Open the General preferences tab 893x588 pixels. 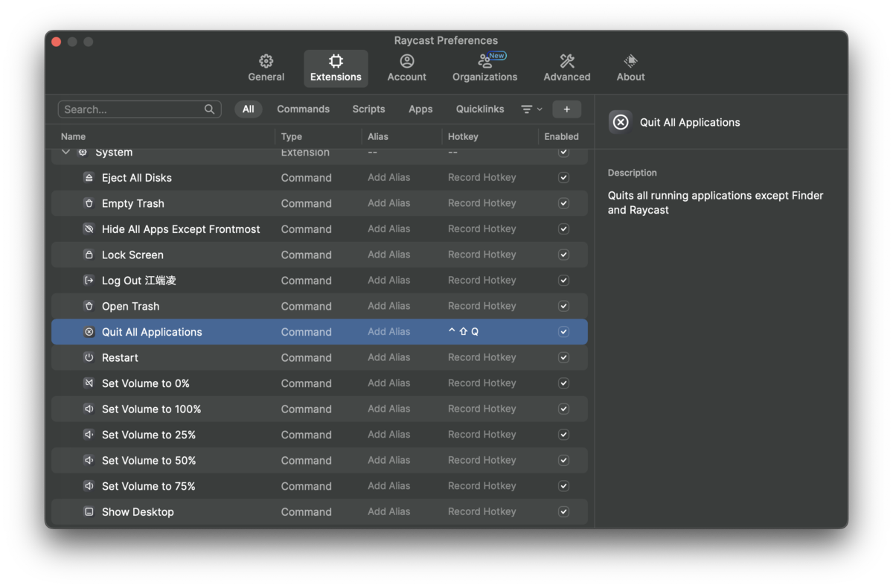(266, 68)
